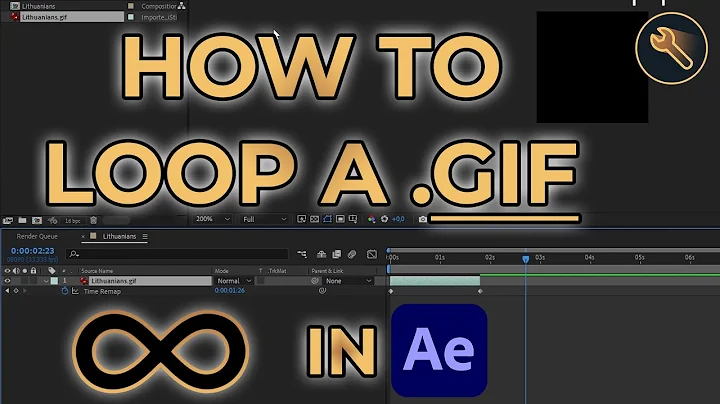
Task: Click the Lithuanians composition label swatch in Project
Action: click(x=131, y=6)
